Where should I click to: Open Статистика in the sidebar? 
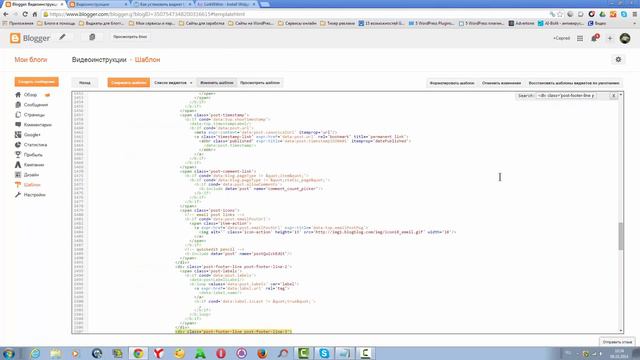[x=35, y=144]
